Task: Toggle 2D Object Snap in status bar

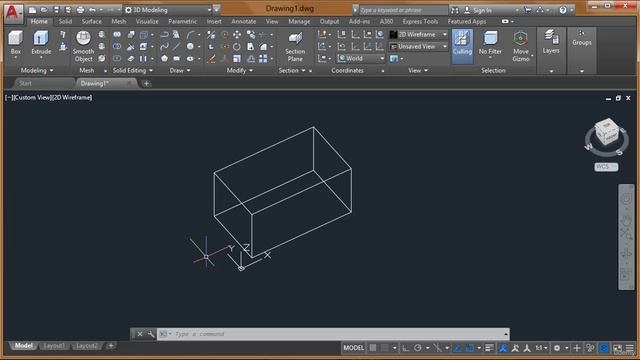Action: 469,348
